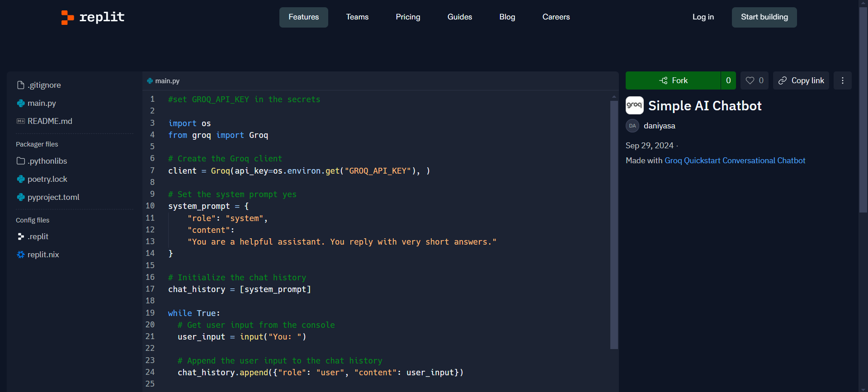Click the .pythonlibs folder icon
The height and width of the screenshot is (392, 868).
pyautogui.click(x=21, y=161)
